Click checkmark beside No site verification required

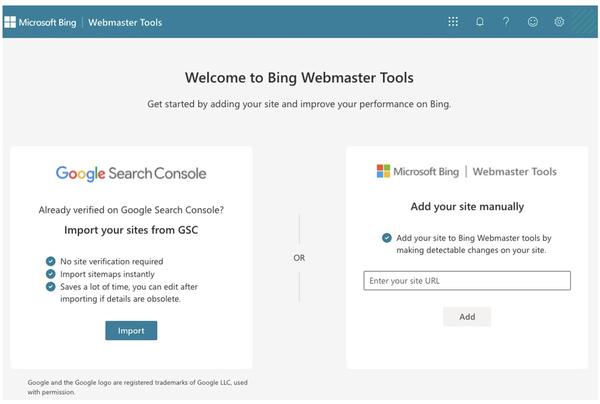pyautogui.click(x=51, y=261)
